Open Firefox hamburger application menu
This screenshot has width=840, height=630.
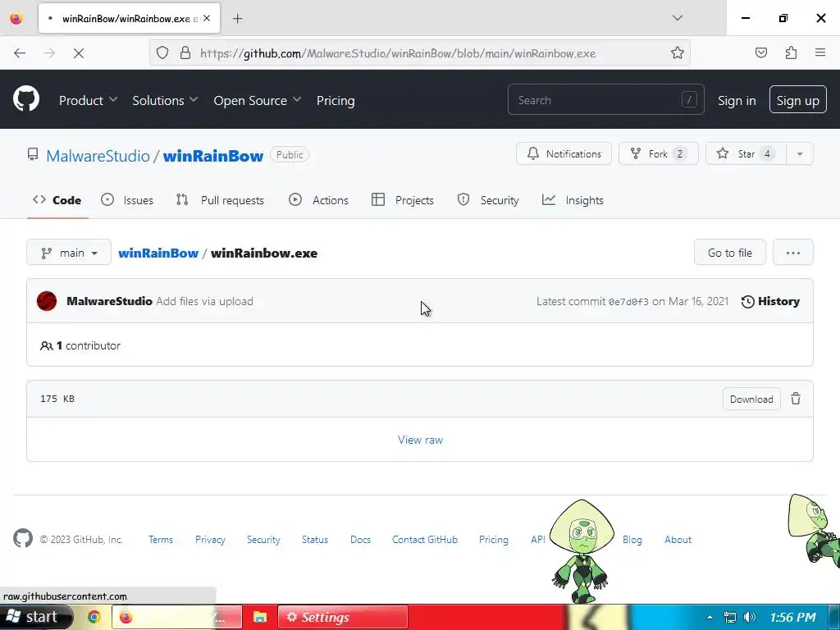pos(820,52)
